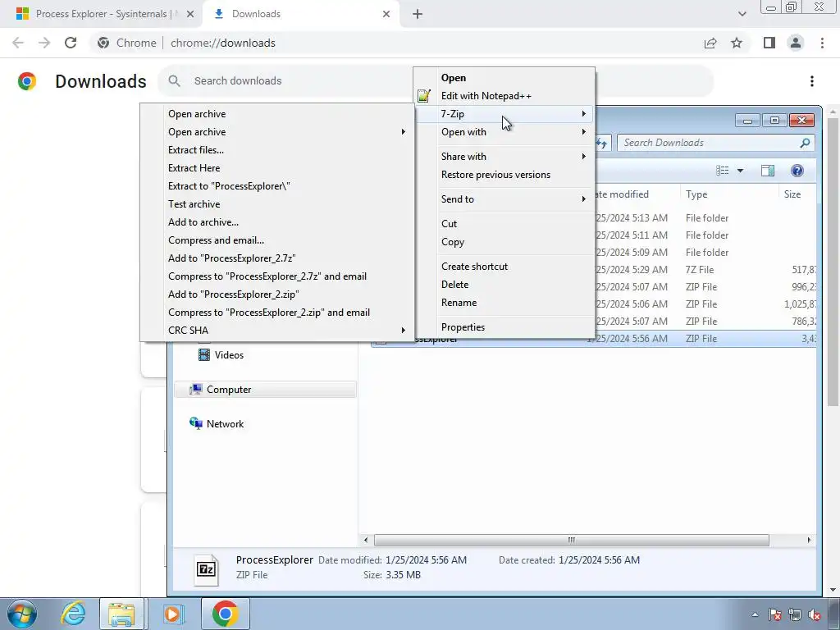The width and height of the screenshot is (840, 630).
Task: Select Computer in navigation pane
Action: point(265,390)
